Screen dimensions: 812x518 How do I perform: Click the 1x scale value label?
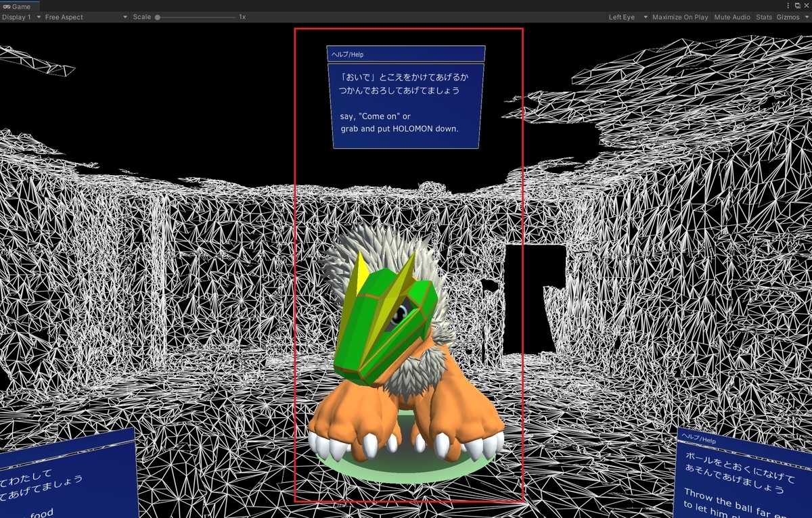[242, 17]
